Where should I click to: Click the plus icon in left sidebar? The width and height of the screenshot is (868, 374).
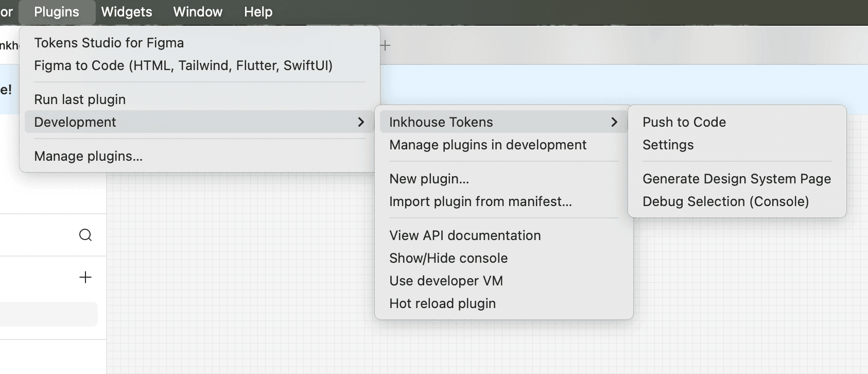tap(85, 277)
